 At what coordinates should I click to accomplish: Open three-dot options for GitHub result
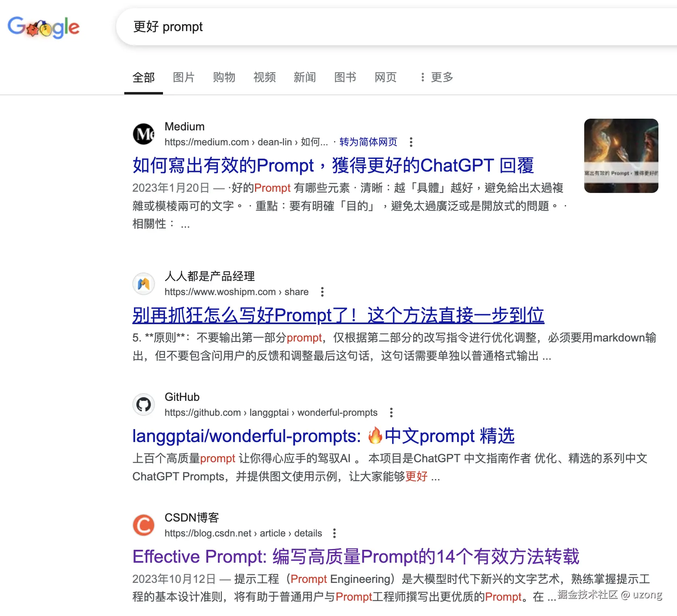coord(391,413)
